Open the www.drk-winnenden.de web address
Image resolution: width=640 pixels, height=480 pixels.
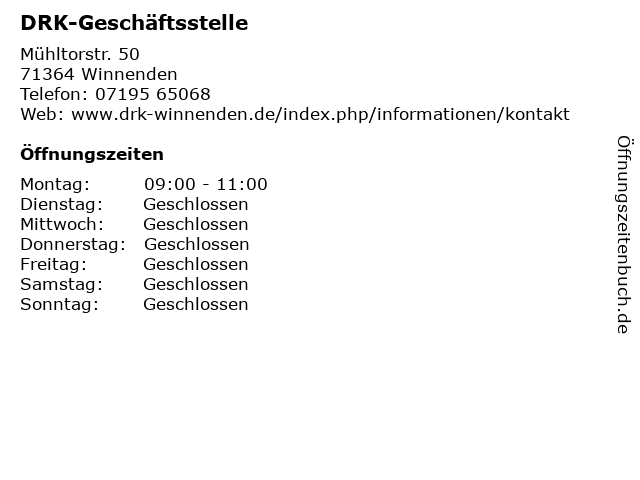coord(320,114)
